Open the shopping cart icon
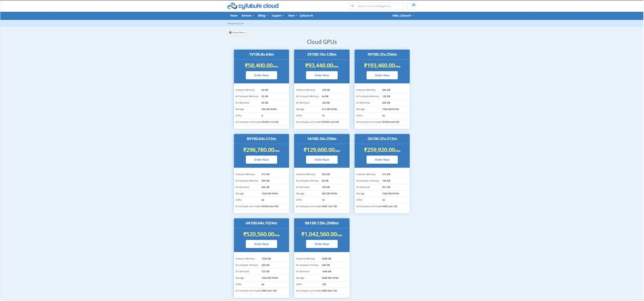644x301 pixels. coord(411,6)
